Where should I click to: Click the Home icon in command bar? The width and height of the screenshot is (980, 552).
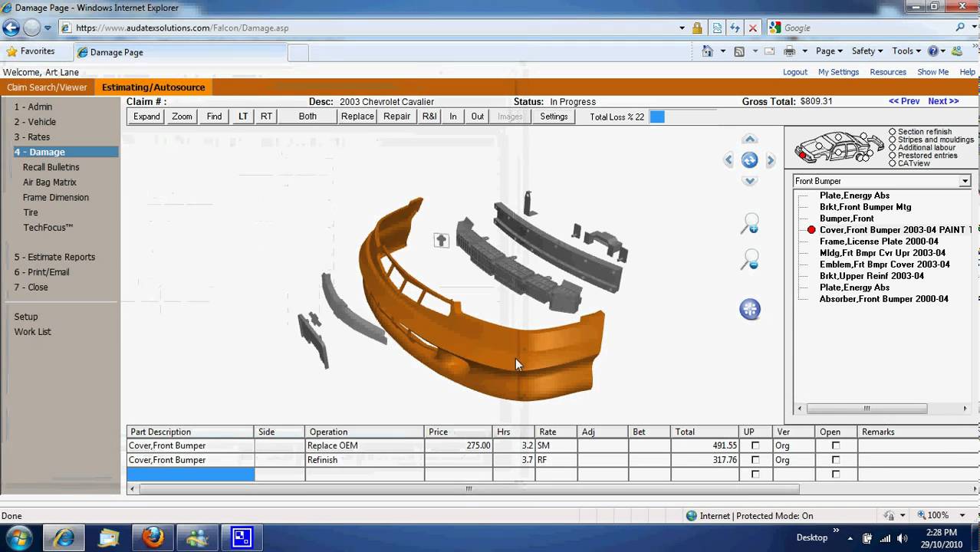tap(708, 51)
